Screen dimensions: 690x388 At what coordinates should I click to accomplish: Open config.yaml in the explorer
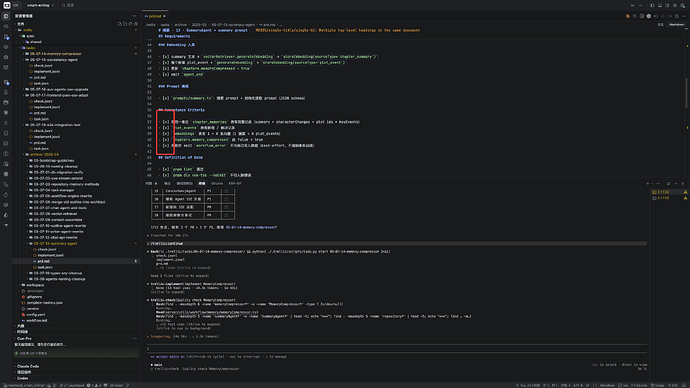[36, 315]
